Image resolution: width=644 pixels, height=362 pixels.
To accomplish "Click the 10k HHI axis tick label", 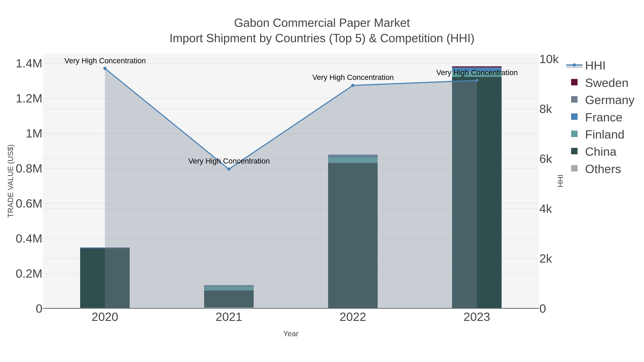I will point(549,59).
